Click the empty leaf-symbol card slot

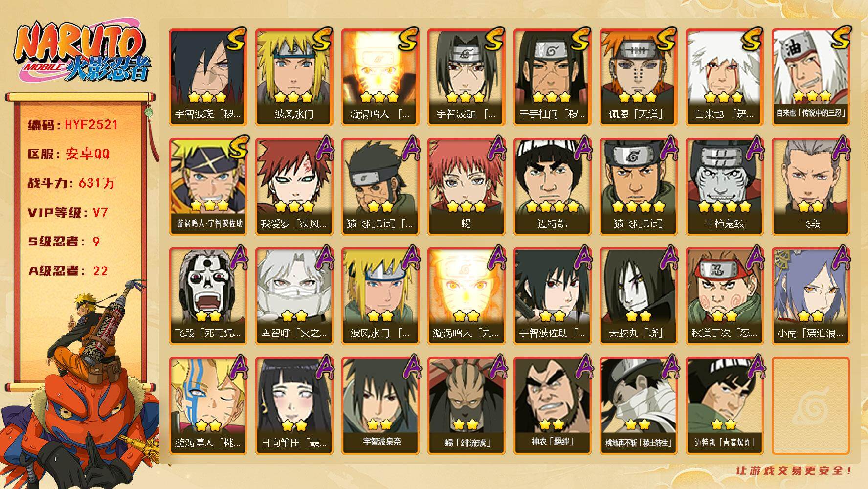pyautogui.click(x=810, y=405)
